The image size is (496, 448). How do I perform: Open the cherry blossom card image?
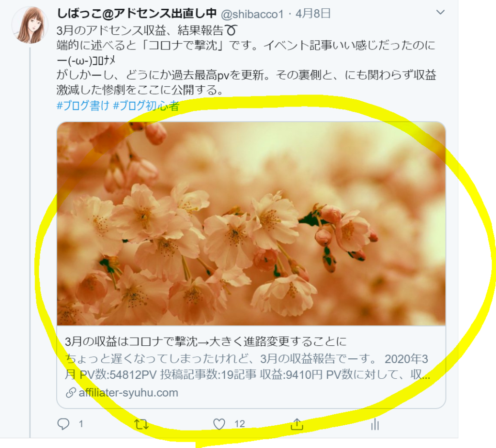[x=251, y=224]
